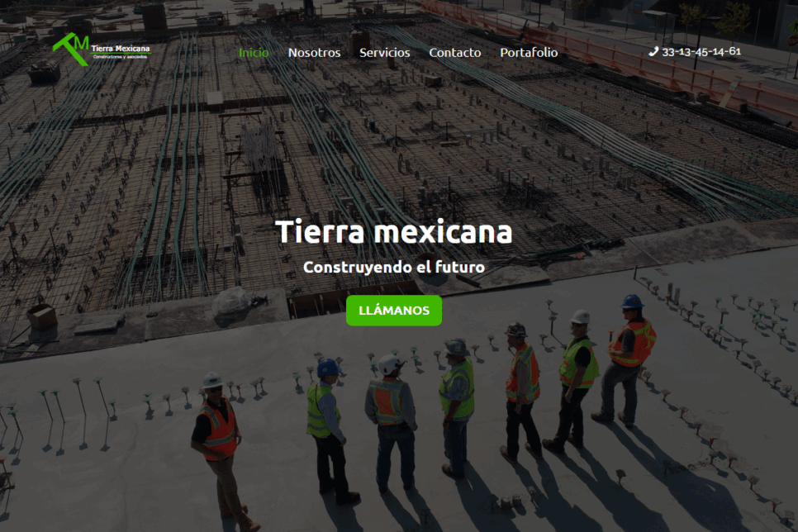Viewport: 798px width, 532px height.
Task: Click the phone number 33-13-45-14-61
Action: click(701, 51)
